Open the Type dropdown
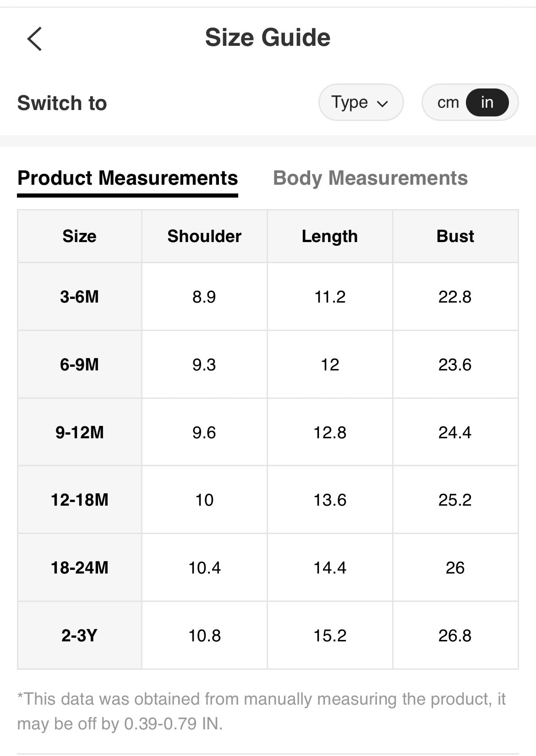 [360, 102]
